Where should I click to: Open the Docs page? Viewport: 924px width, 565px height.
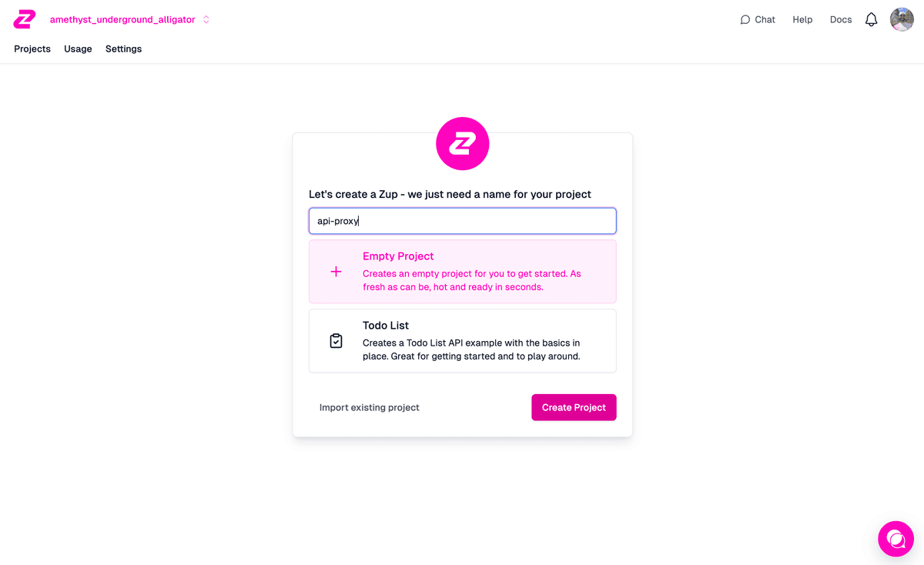[x=840, y=19]
